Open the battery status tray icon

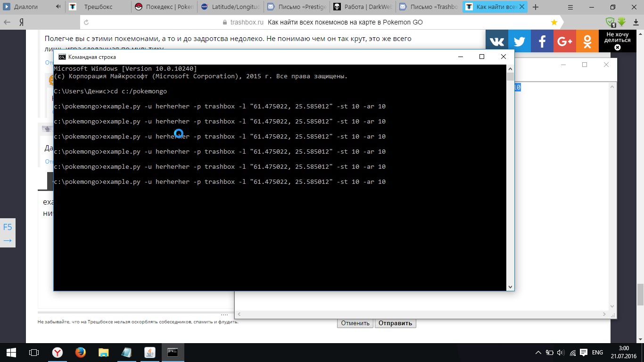pyautogui.click(x=550, y=353)
